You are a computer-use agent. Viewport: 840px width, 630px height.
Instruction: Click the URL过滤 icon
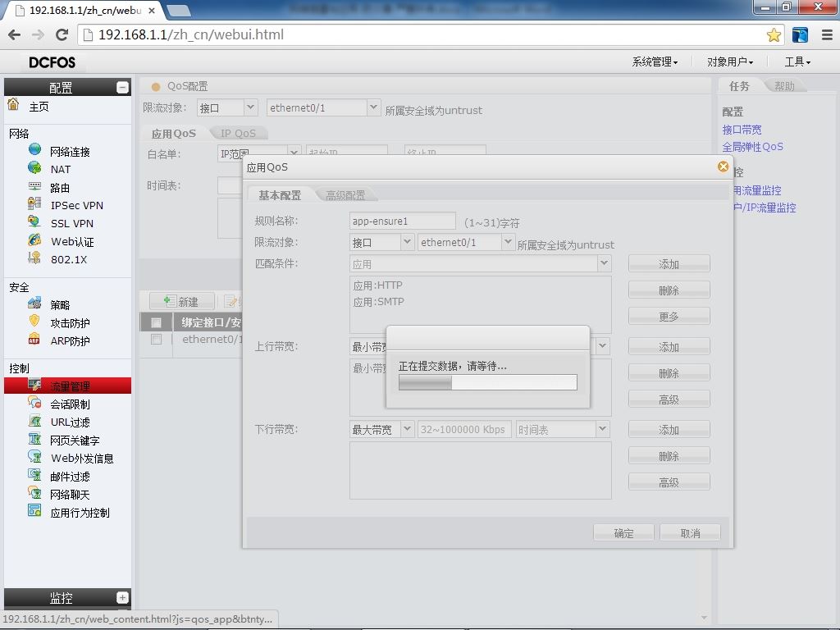coord(34,421)
